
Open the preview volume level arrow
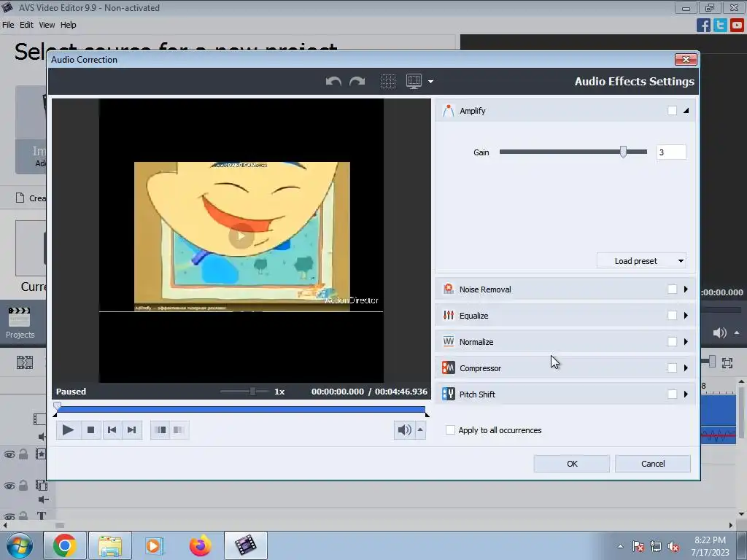[420, 430]
